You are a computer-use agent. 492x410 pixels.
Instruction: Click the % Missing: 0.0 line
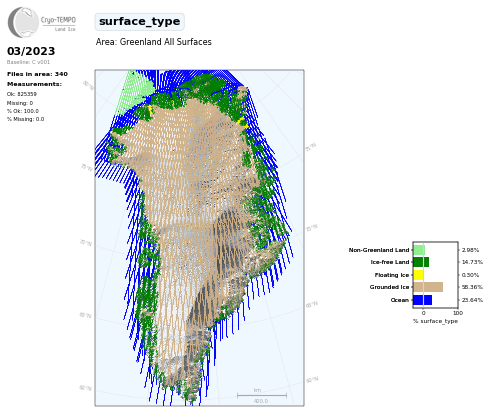click(25, 119)
